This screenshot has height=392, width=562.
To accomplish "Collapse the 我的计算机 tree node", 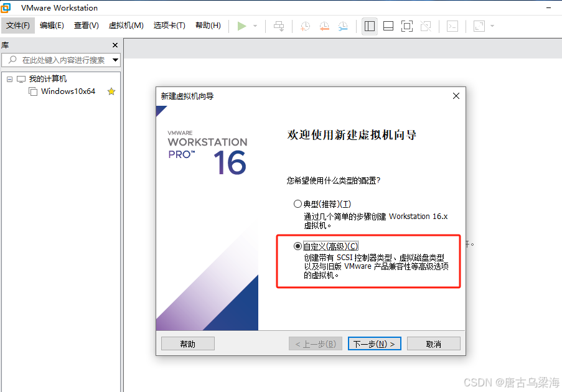I will tap(10, 79).
